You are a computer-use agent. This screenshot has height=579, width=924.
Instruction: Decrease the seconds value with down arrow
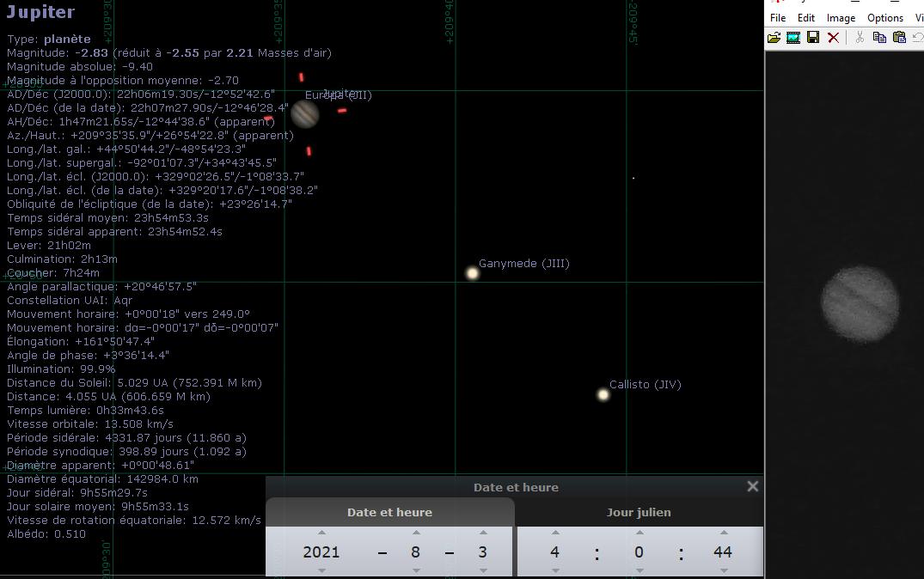tap(724, 570)
